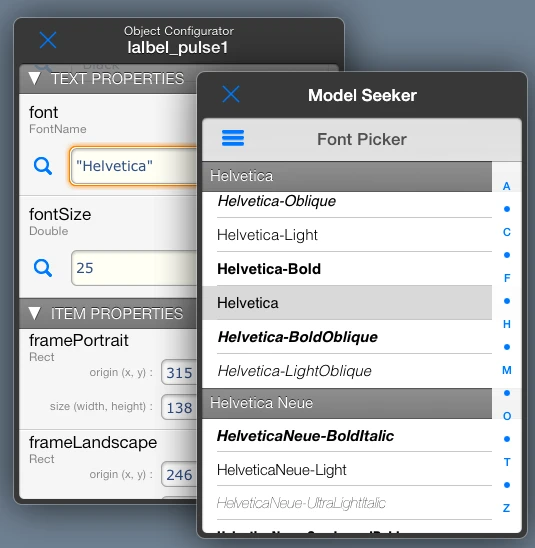Jump to index letter Z

coord(507,508)
